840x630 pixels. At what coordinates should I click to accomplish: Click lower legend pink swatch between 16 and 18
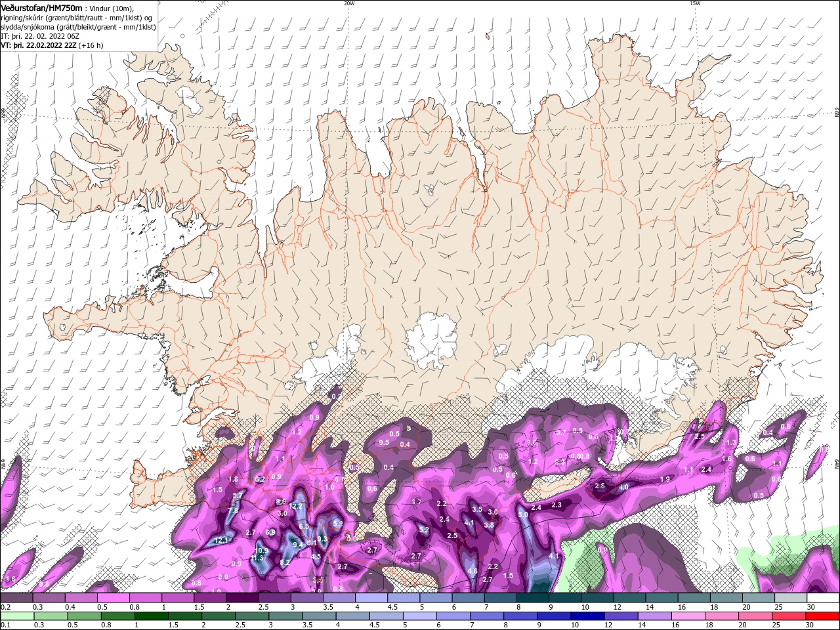[x=688, y=616]
